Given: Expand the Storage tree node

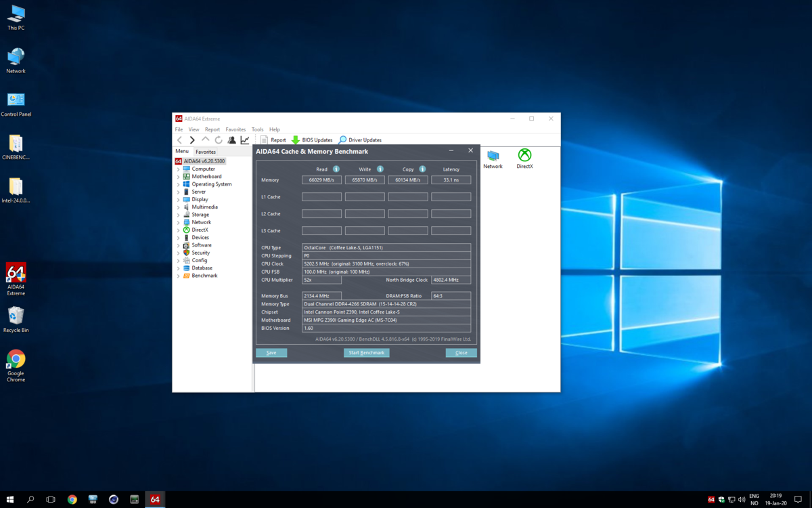Looking at the screenshot, I should [x=179, y=215].
